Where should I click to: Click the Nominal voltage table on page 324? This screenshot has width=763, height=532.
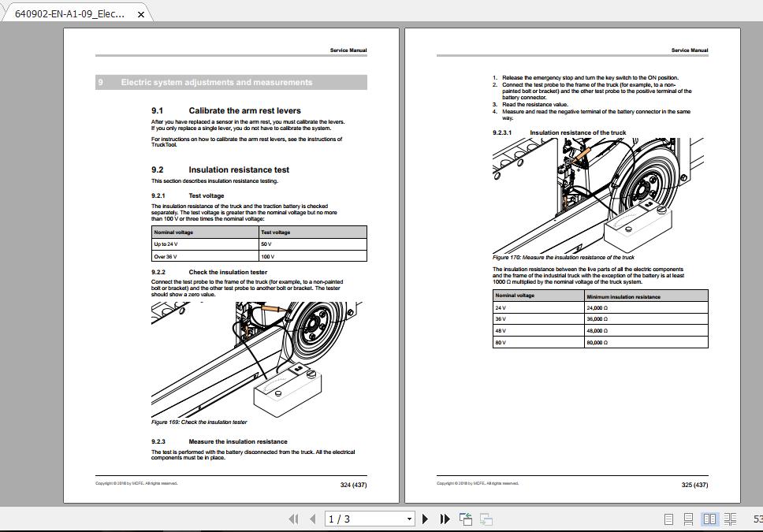(x=259, y=244)
